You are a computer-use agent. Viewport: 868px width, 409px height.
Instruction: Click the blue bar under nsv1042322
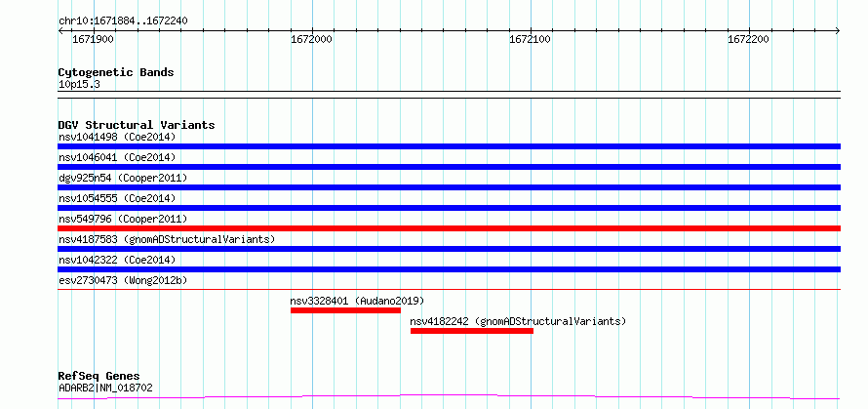449,269
